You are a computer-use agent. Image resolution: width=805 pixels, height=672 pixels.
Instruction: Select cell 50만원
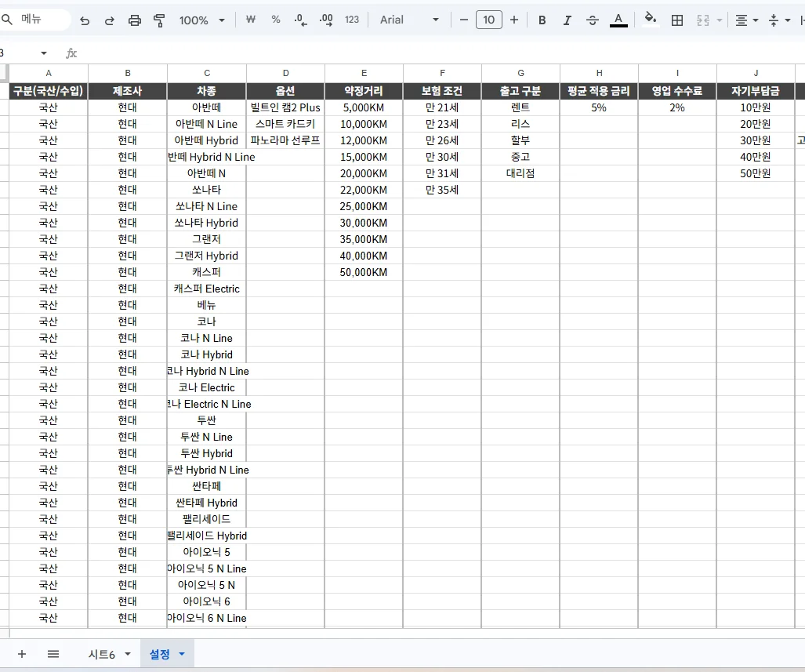click(x=756, y=173)
